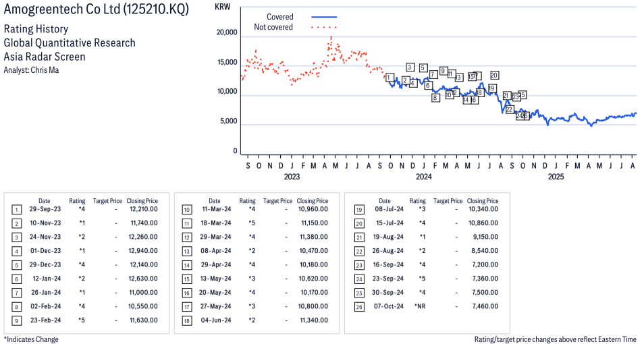Click 'Global Quantitative Research' text
644x344 pixels.
coord(70,42)
